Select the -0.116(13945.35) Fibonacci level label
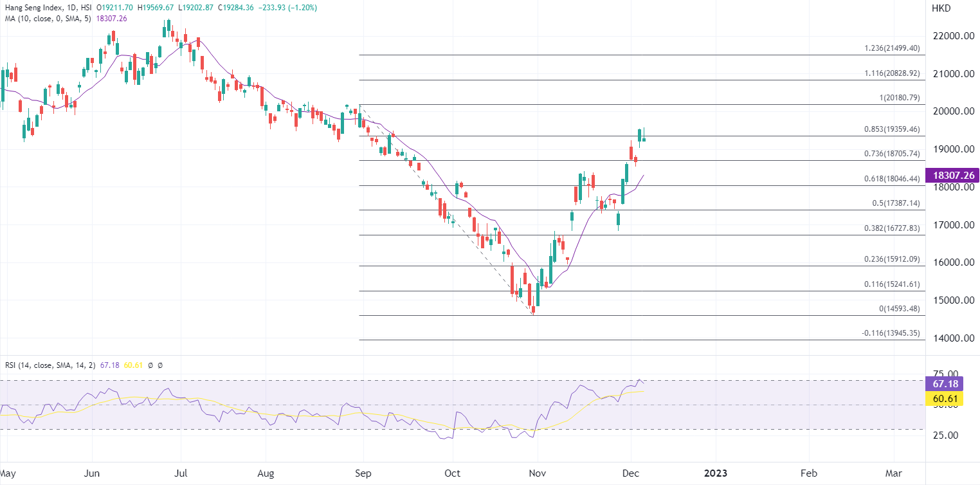 pyautogui.click(x=891, y=333)
